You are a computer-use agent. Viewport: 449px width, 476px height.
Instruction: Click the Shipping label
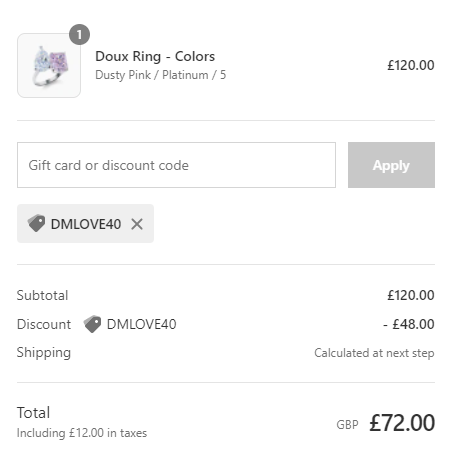[x=44, y=353]
